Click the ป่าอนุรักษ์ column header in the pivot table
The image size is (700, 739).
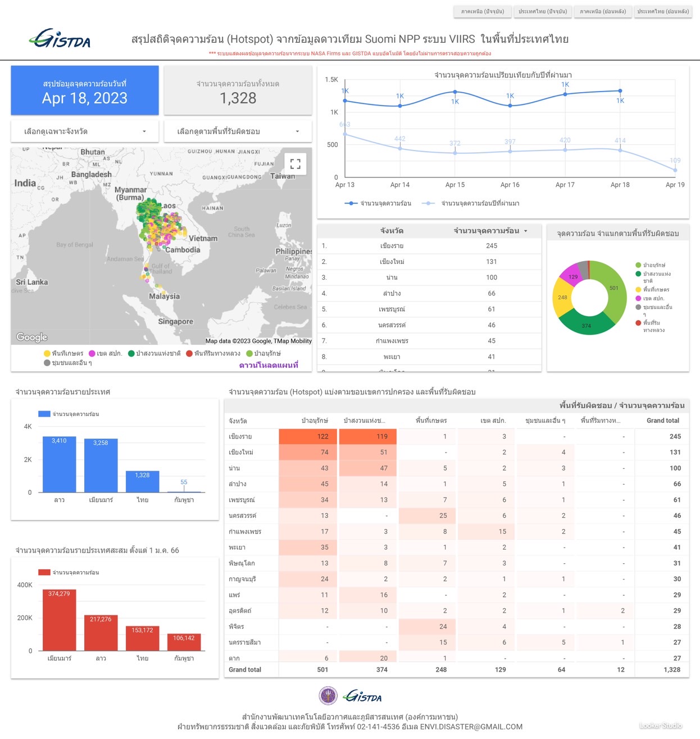pyautogui.click(x=315, y=421)
